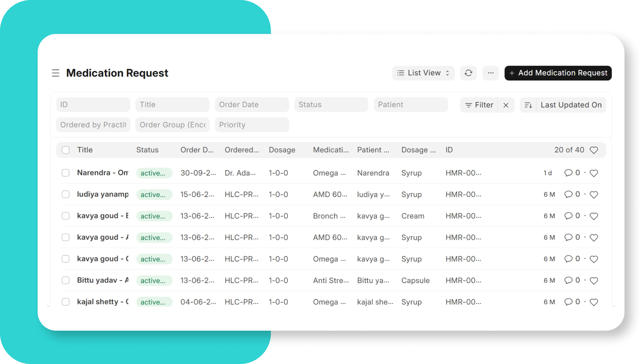Open Last Updated On sort dropdown
643x364 pixels.
(x=571, y=105)
